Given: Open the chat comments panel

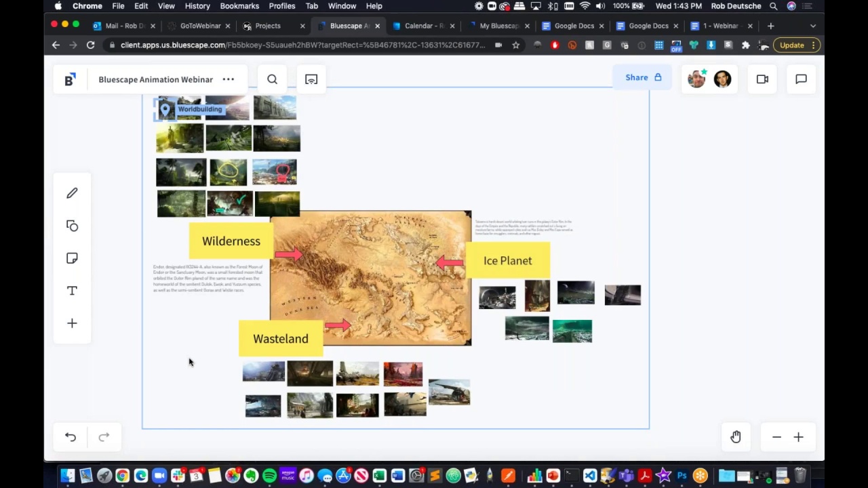Looking at the screenshot, I should (801, 79).
